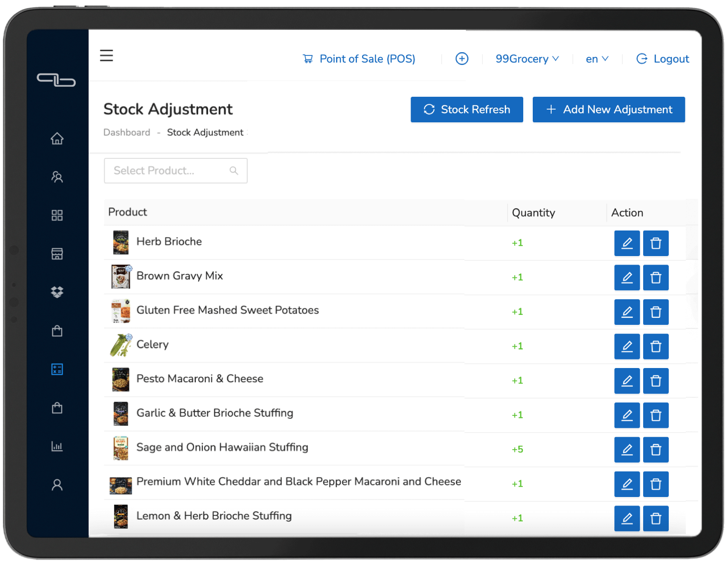Open the hamburger menu icon
Screen dimensions: 728x571
point(106,55)
